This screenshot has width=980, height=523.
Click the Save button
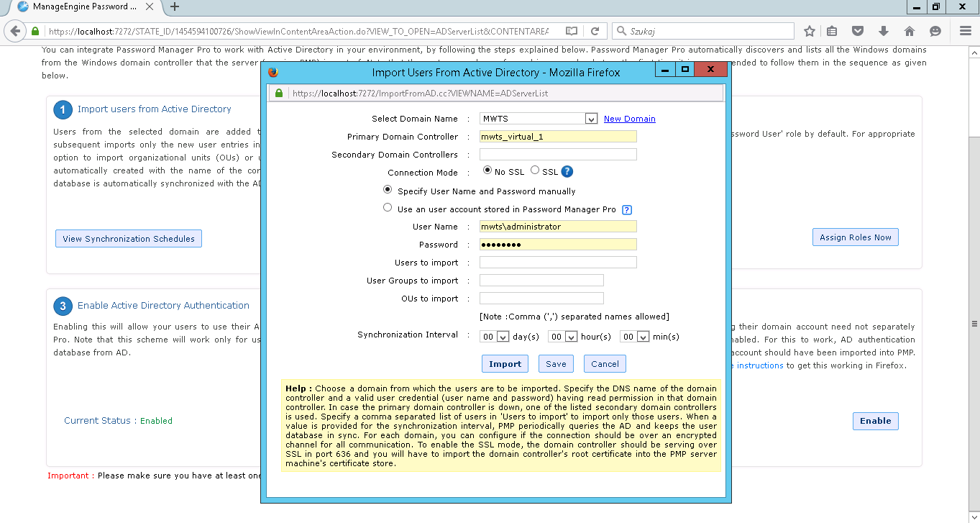[x=556, y=363]
